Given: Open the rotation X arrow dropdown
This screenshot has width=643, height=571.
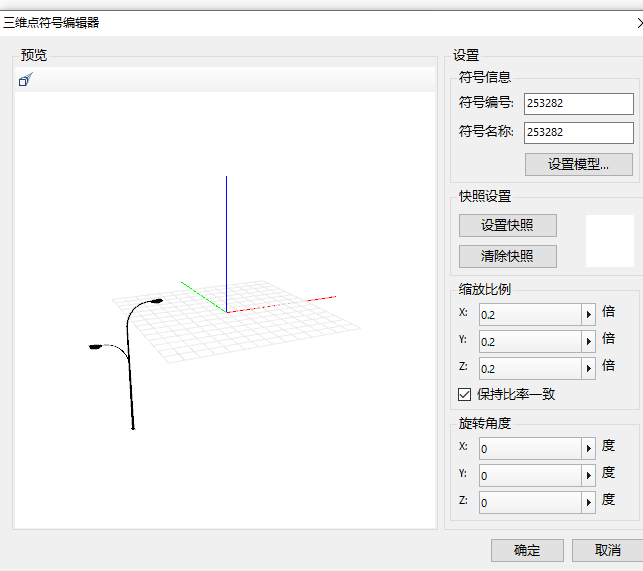Looking at the screenshot, I should coord(588,448).
